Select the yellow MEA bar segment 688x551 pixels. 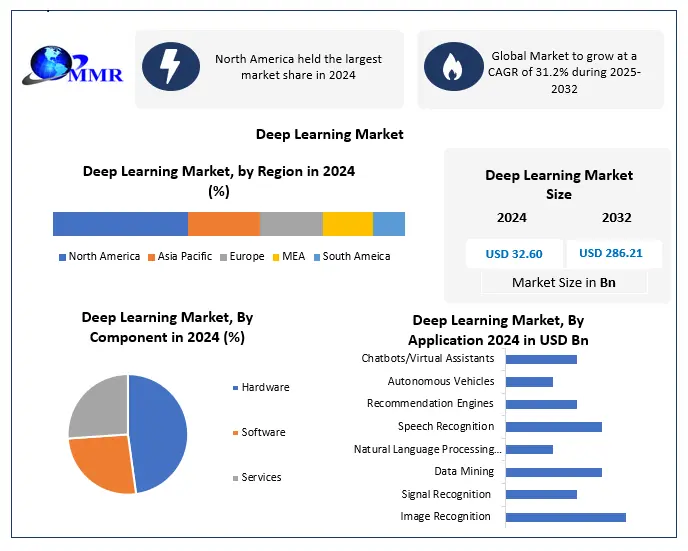347,224
